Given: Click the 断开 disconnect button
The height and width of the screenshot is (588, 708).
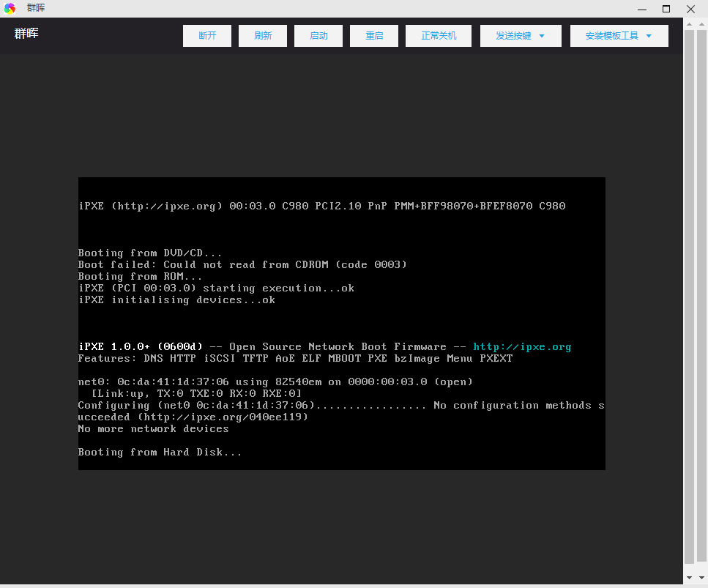Looking at the screenshot, I should (x=206, y=36).
